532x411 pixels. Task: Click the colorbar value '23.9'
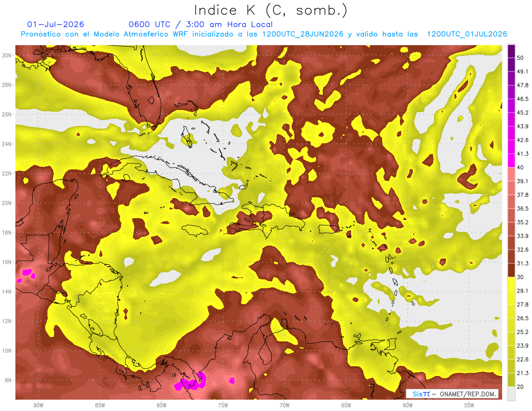tap(523, 346)
